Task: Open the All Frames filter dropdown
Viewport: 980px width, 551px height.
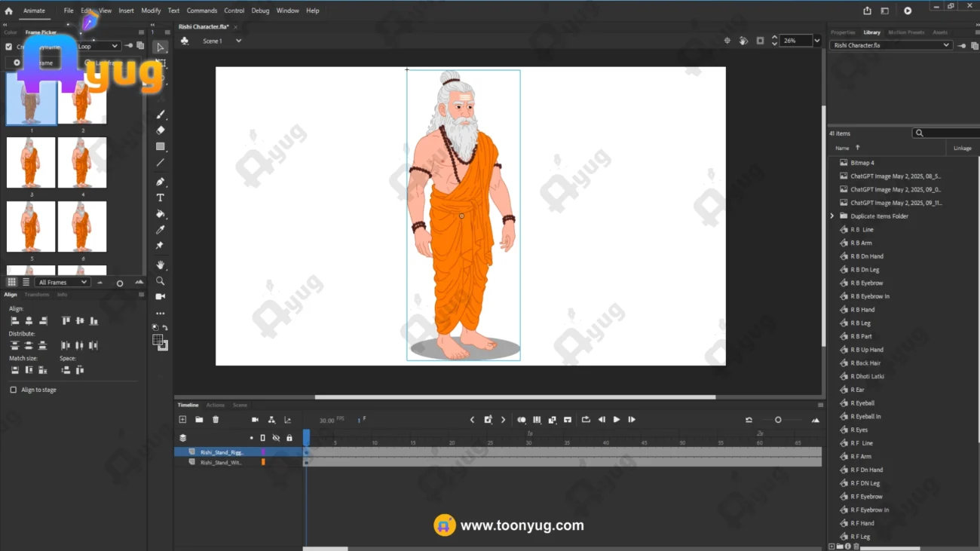Action: (63, 283)
